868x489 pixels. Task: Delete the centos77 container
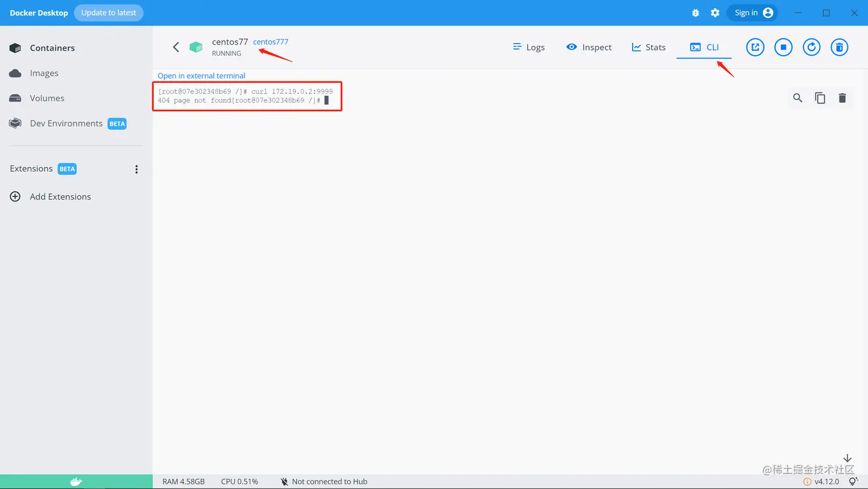pyautogui.click(x=840, y=47)
